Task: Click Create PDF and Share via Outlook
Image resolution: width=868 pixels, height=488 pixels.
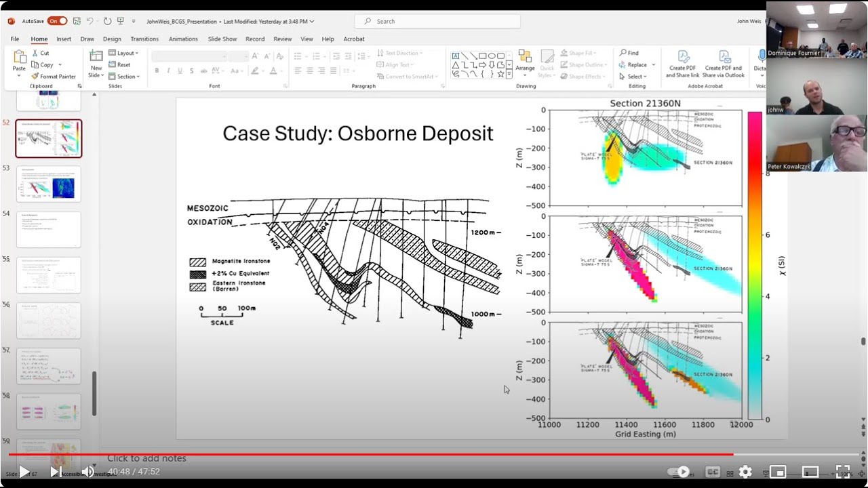Action: tap(724, 64)
